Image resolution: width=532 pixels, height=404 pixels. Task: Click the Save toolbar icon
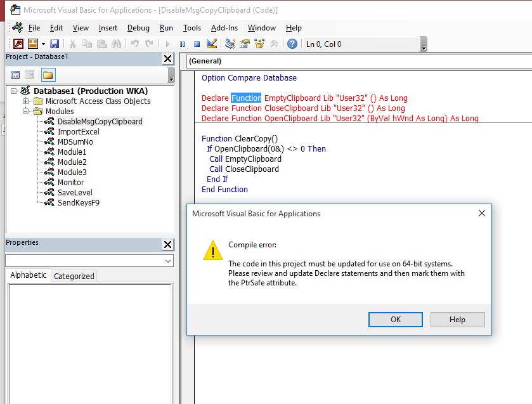(55, 44)
